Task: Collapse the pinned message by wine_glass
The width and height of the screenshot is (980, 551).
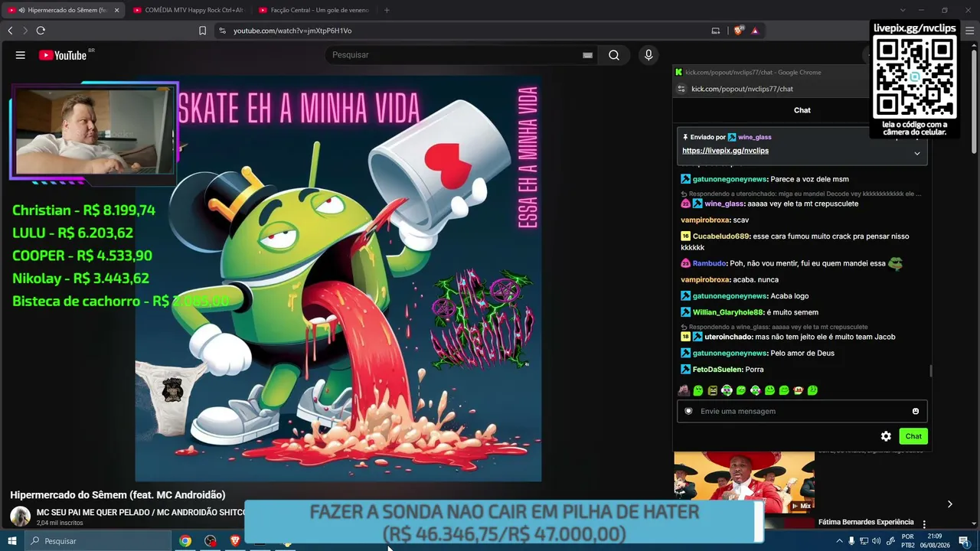Action: (917, 153)
